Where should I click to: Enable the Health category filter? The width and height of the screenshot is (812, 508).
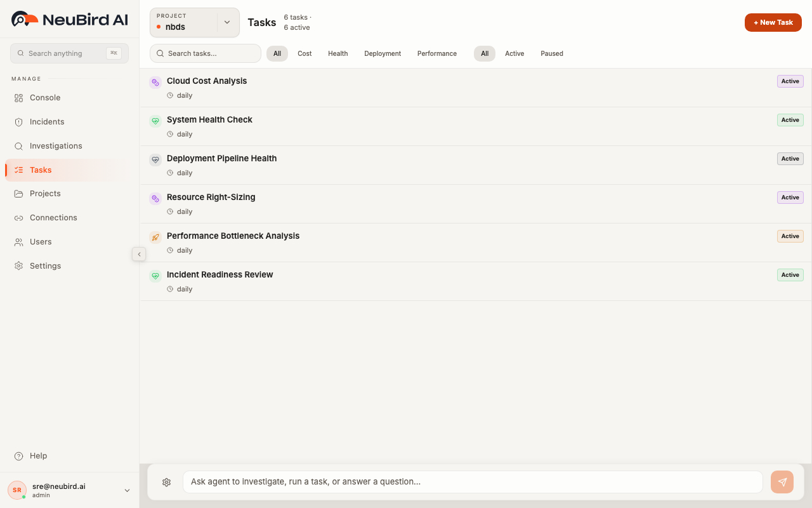[x=337, y=53]
